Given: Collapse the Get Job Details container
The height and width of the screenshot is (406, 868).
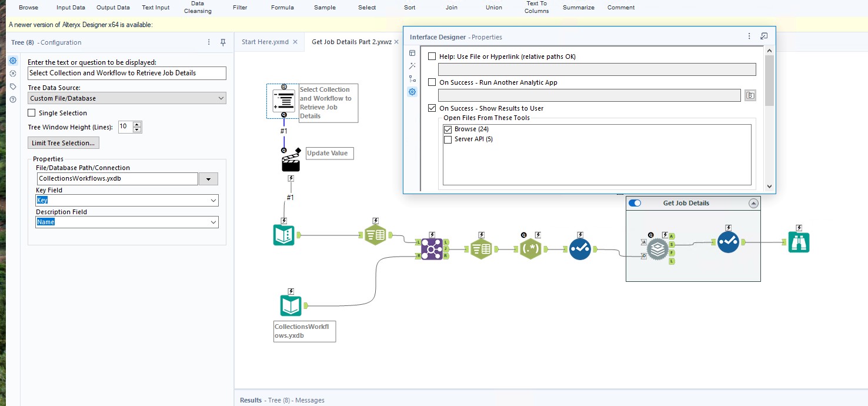Looking at the screenshot, I should pos(753,203).
